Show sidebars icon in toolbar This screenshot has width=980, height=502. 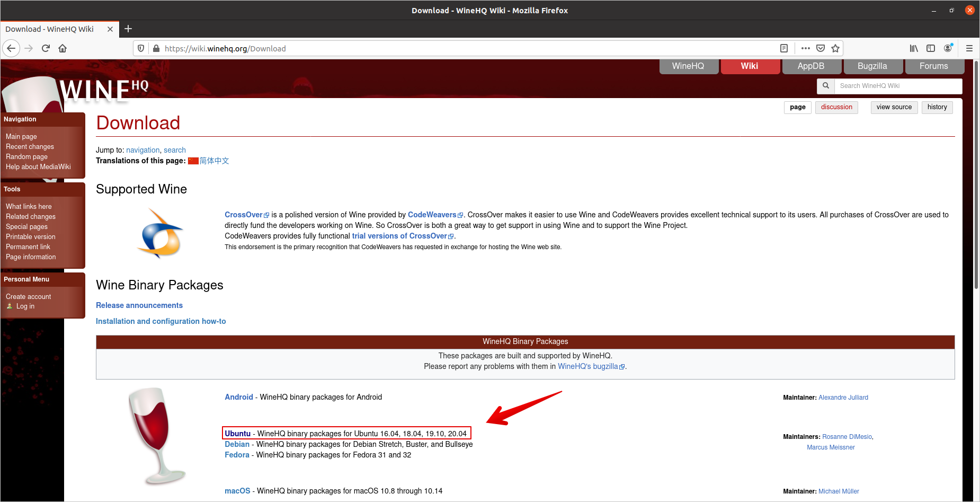pyautogui.click(x=931, y=48)
